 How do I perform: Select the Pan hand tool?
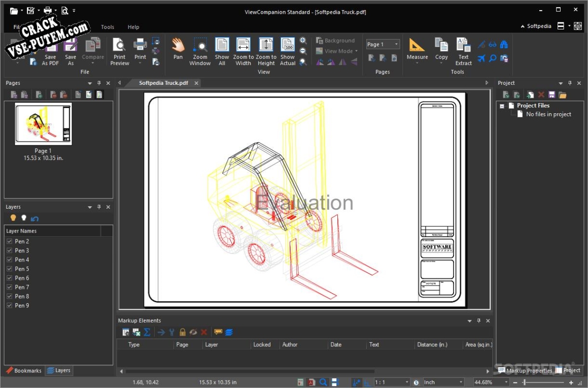(x=178, y=49)
